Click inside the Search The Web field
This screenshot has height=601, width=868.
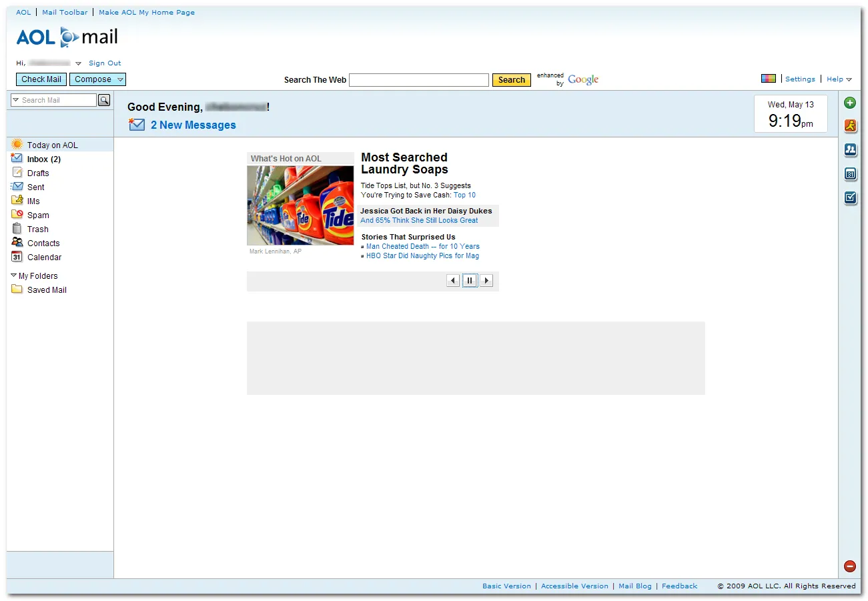419,79
